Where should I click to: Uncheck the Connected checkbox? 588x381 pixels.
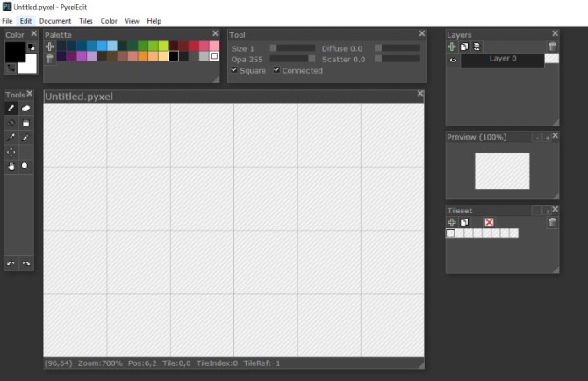(x=276, y=70)
